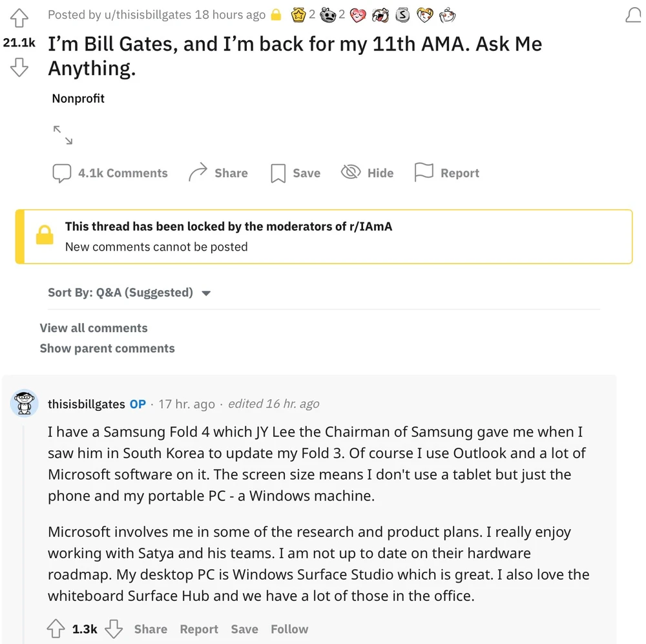This screenshot has height=644, width=646.
Task: Upvote thisisbillgates's comment
Action: pyautogui.click(x=57, y=628)
